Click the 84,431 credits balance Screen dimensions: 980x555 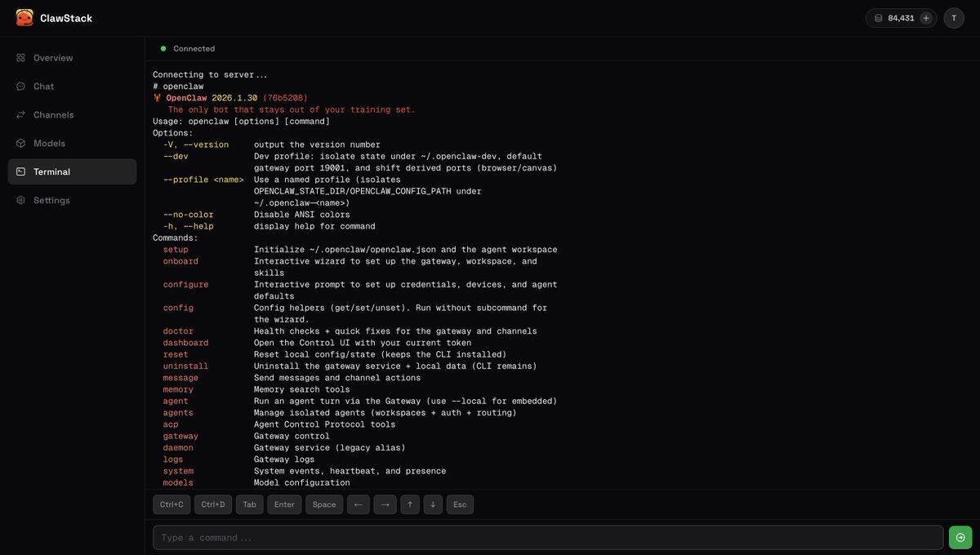coord(901,18)
